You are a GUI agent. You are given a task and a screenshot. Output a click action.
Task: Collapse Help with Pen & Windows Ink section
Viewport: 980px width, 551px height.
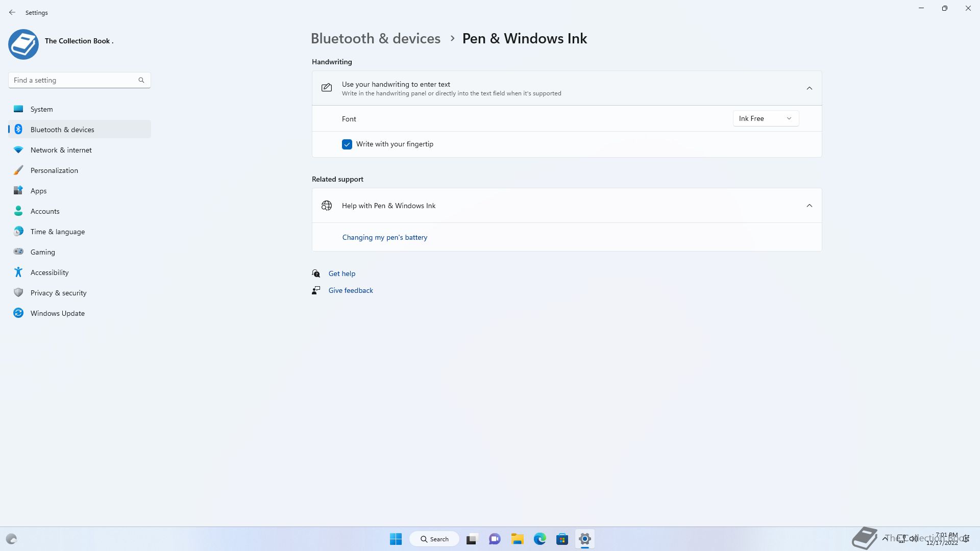click(809, 206)
